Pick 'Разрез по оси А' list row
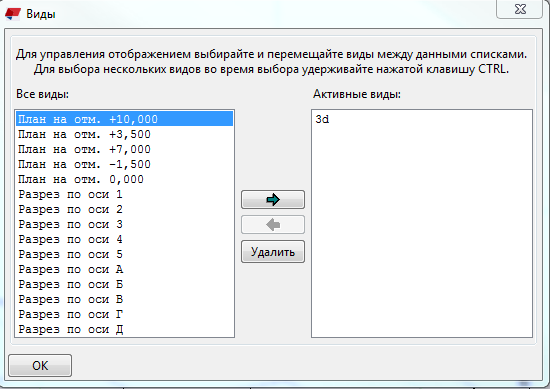Image resolution: width=550 pixels, height=389 pixels. tap(125, 269)
